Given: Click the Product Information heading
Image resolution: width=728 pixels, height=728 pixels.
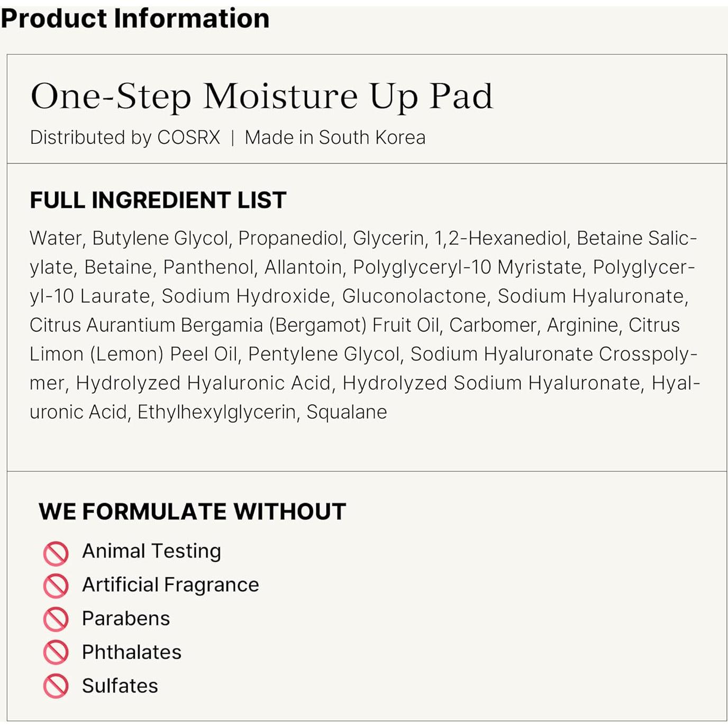Looking at the screenshot, I should tap(135, 19).
